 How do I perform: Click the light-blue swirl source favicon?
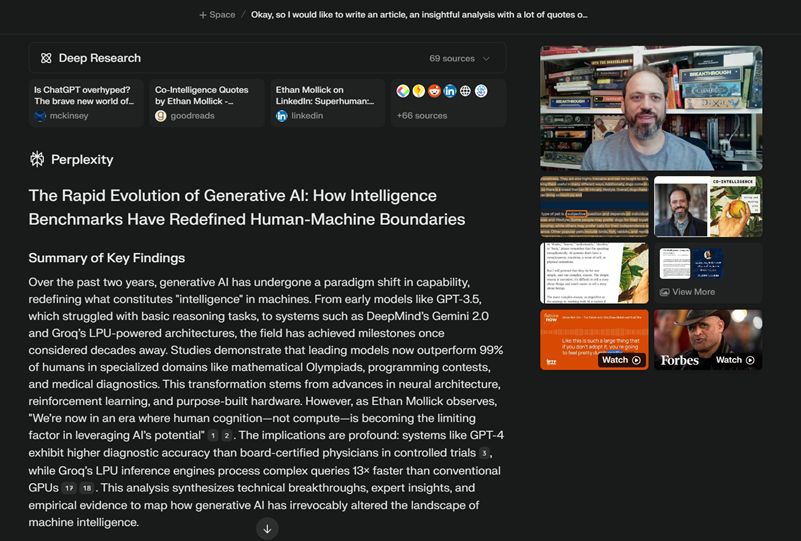point(481,91)
